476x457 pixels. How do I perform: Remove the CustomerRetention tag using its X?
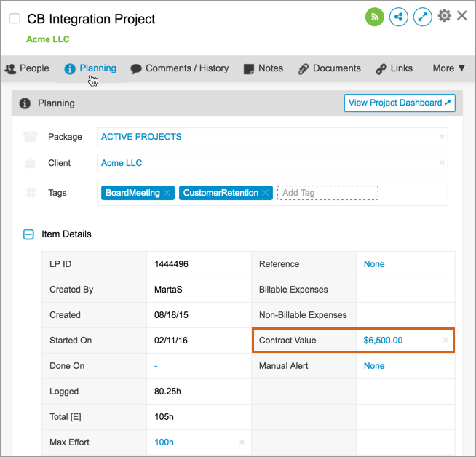(266, 193)
